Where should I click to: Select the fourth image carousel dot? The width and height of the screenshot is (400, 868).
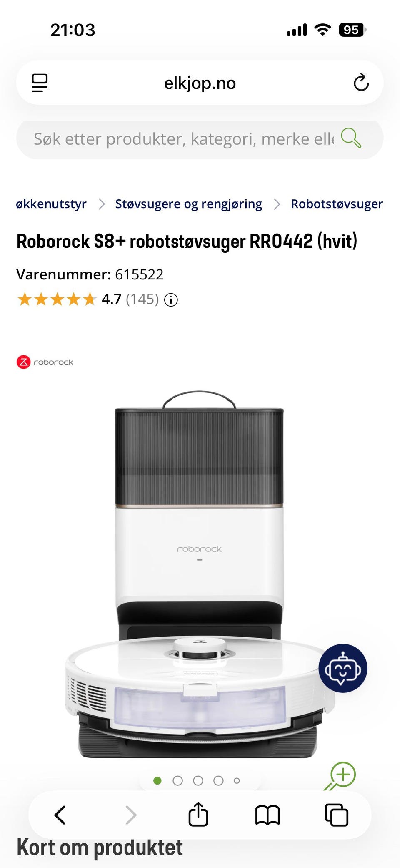219,781
